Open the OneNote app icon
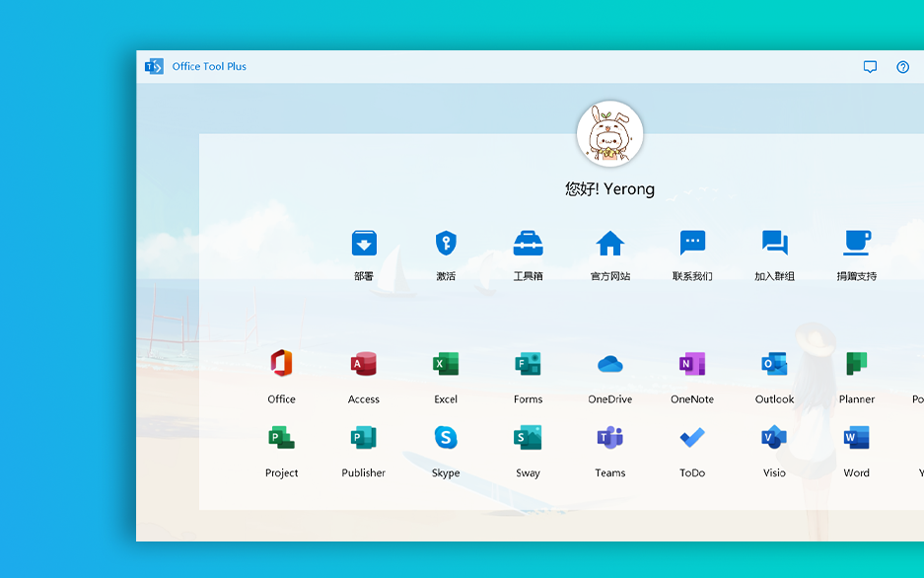Screen dimensions: 924x578 click(691, 363)
